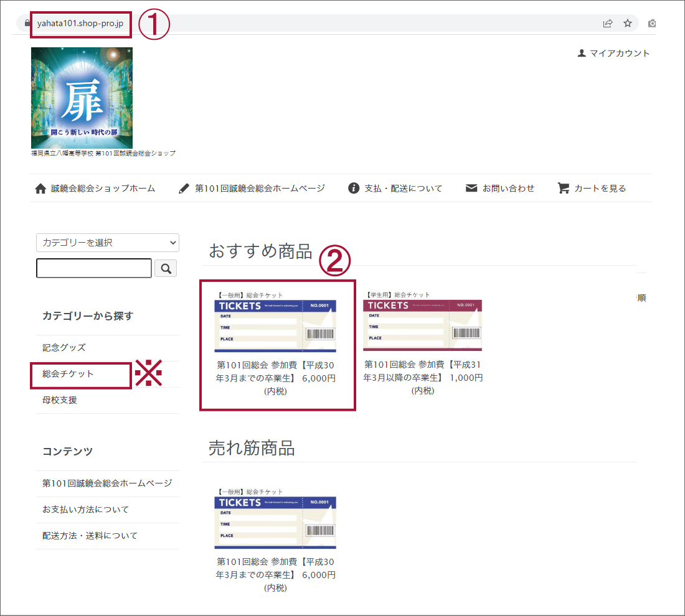This screenshot has height=616, width=685.
Task: Select 総会チケット category link
Action: tap(68, 374)
